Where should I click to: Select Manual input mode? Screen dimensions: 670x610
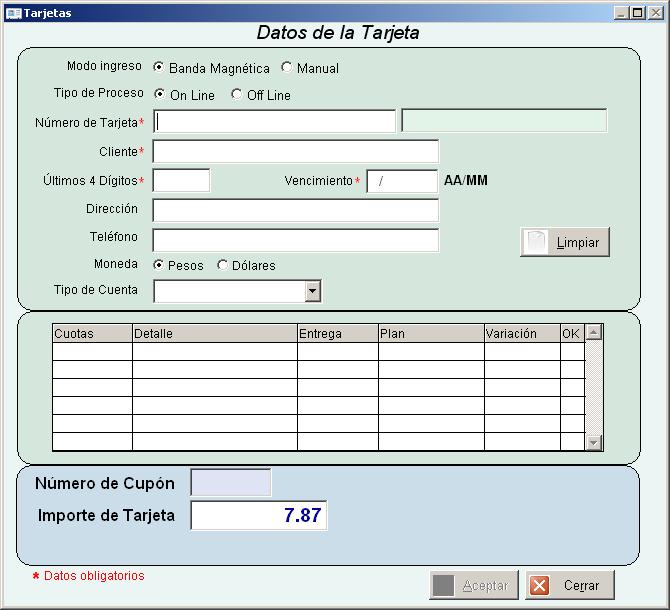pos(287,68)
